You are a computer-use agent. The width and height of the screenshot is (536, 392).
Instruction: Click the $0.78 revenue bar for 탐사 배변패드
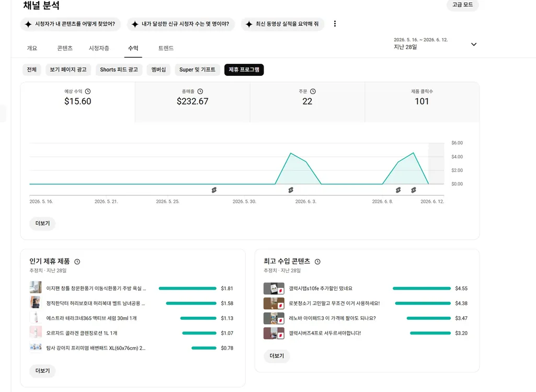(x=204, y=348)
